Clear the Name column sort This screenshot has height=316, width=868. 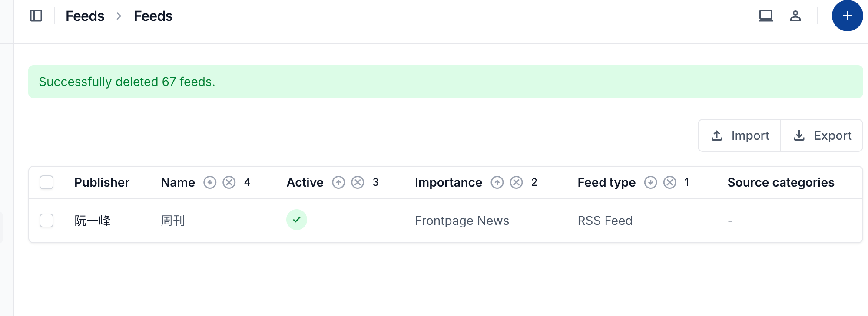tap(229, 182)
